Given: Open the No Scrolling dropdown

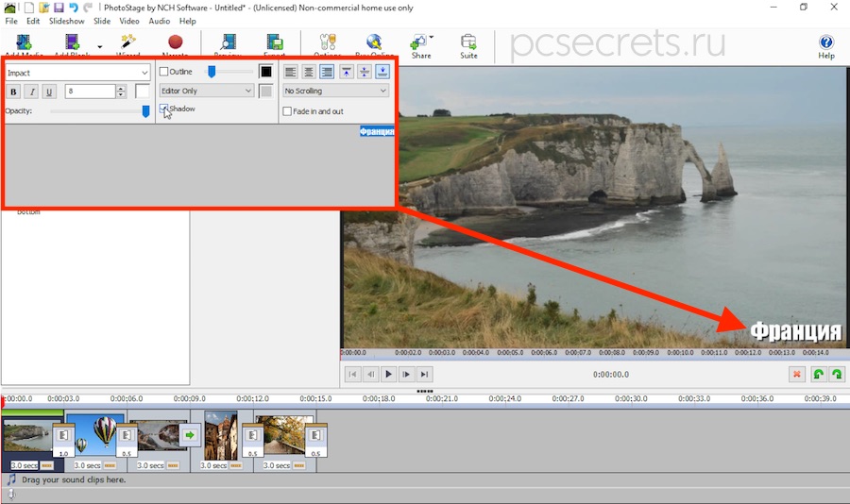Looking at the screenshot, I should tap(336, 91).
